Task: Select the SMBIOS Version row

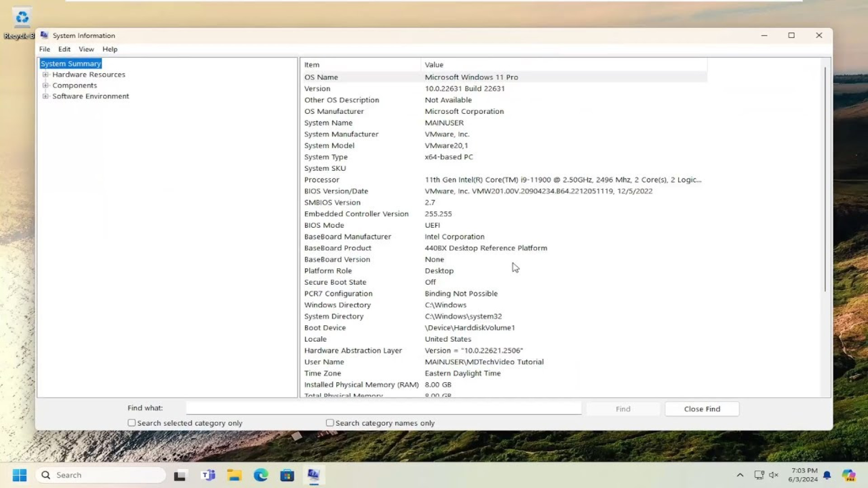Action: [x=504, y=202]
